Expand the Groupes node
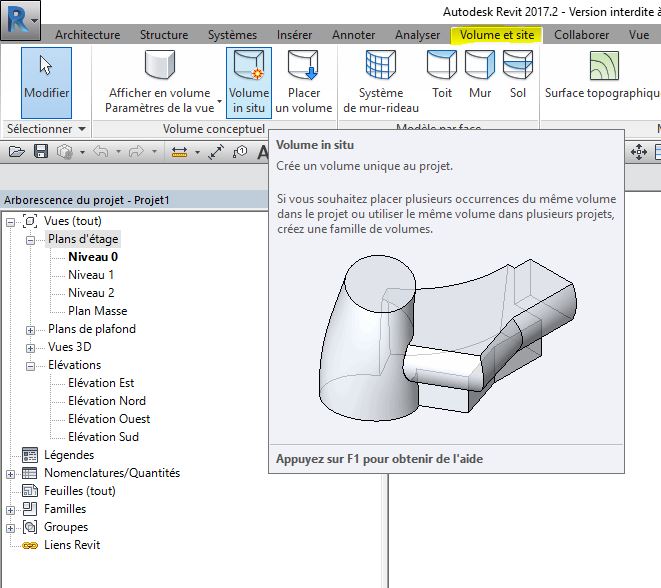Image resolution: width=661 pixels, height=588 pixels. coord(11,528)
